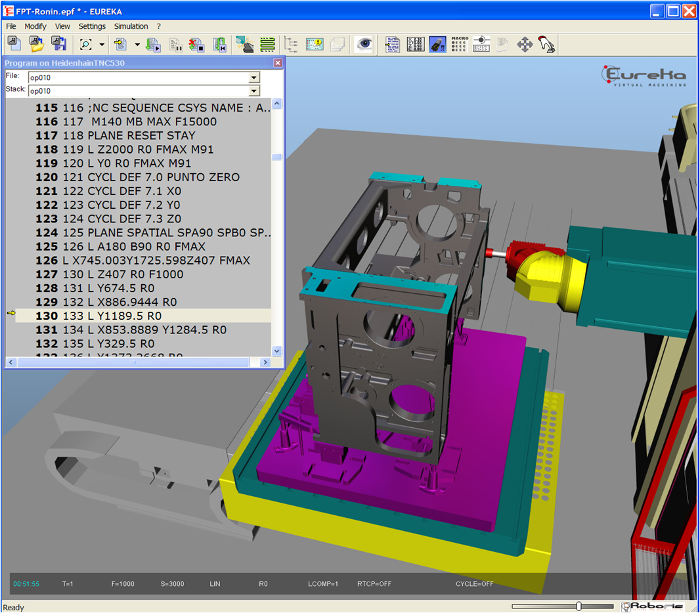Screen dimensions: 700x613
Task: Open the Modify menu
Action: (35, 26)
